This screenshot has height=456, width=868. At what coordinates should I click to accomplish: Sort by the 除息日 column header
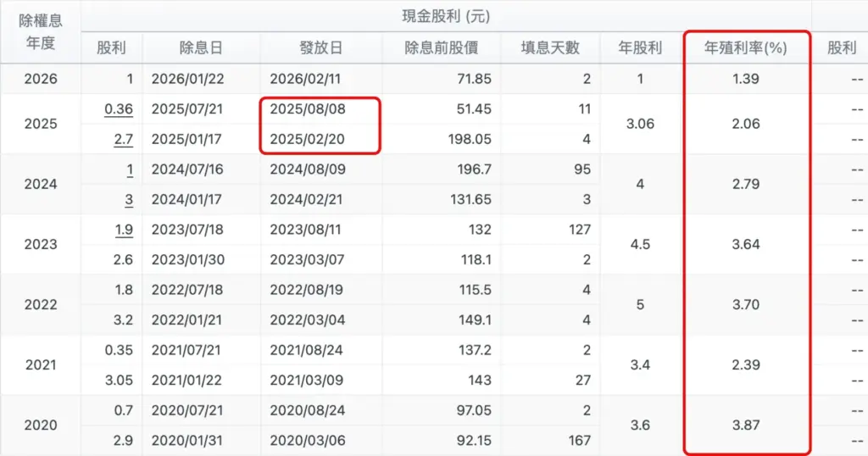point(200,48)
